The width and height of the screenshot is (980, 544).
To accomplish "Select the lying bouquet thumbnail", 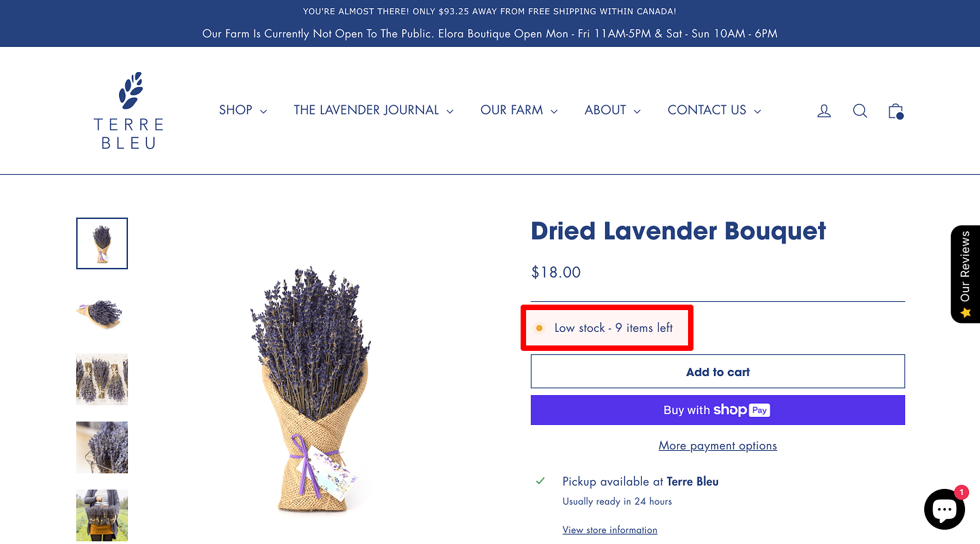I will pos(102,311).
